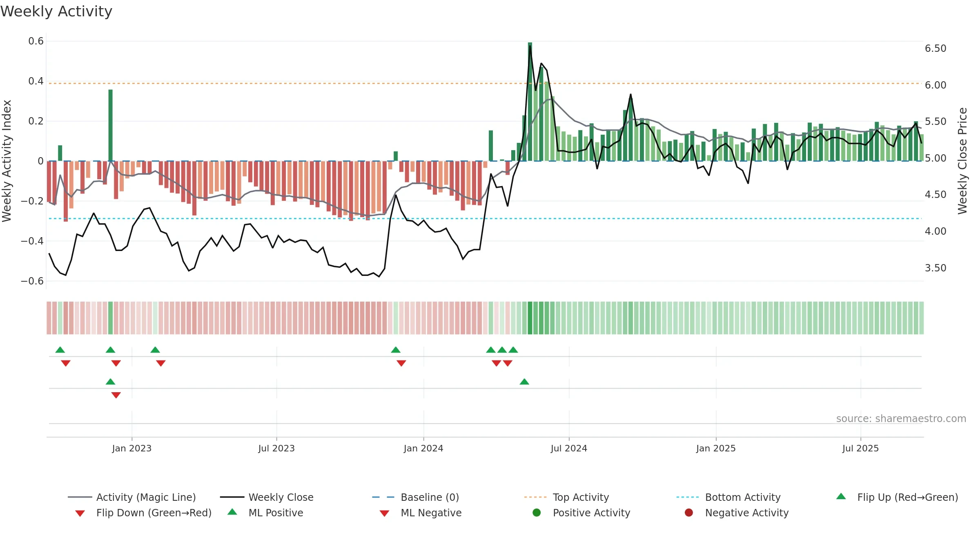Click the 6.50 price axis label
The width and height of the screenshot is (980, 551).
(935, 49)
